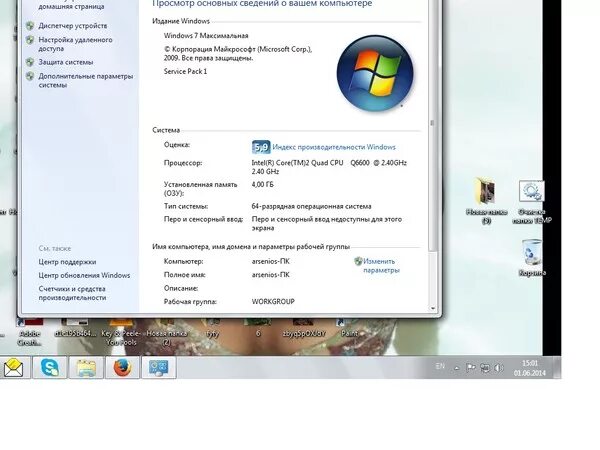
Task: Click the 4,00 ГБ memory value
Action: click(262, 185)
